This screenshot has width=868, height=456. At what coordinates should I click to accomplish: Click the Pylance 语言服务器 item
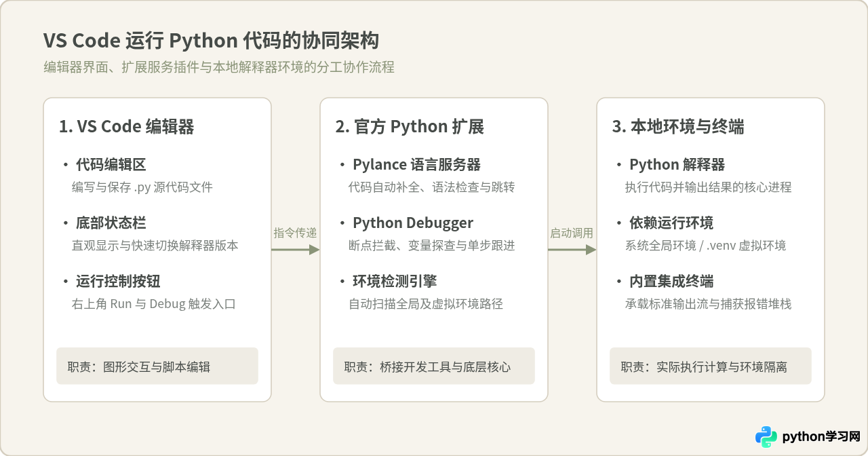(x=417, y=164)
